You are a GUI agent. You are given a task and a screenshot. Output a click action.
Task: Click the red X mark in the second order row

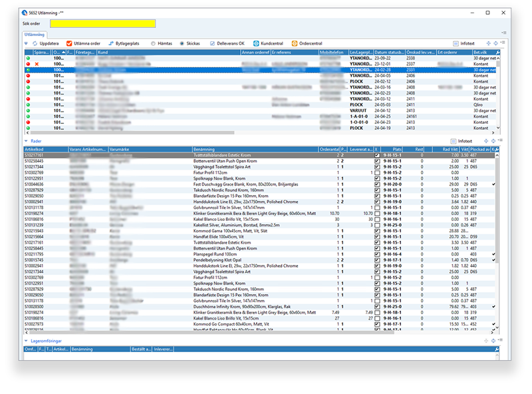37,64
